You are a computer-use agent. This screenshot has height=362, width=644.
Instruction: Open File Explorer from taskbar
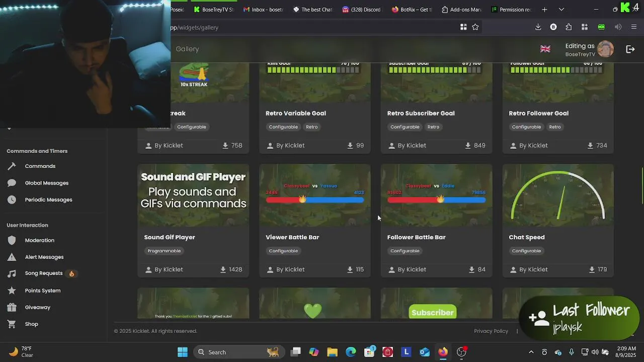pyautogui.click(x=332, y=352)
